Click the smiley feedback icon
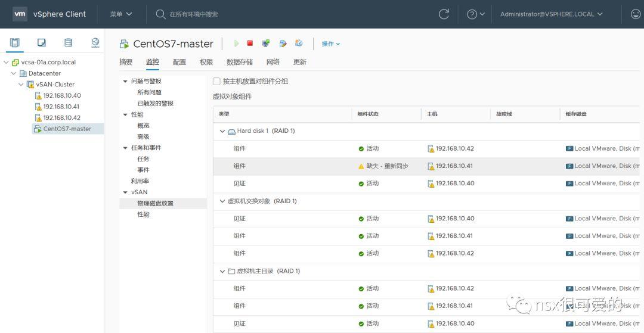Screen dimensions: 644x333 point(635,14)
